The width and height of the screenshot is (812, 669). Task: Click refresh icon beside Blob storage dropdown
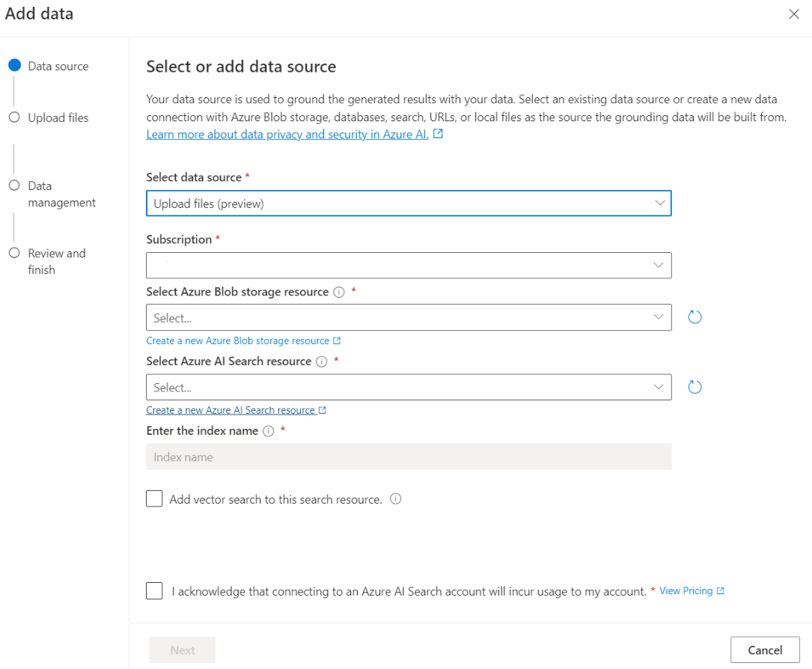click(695, 317)
